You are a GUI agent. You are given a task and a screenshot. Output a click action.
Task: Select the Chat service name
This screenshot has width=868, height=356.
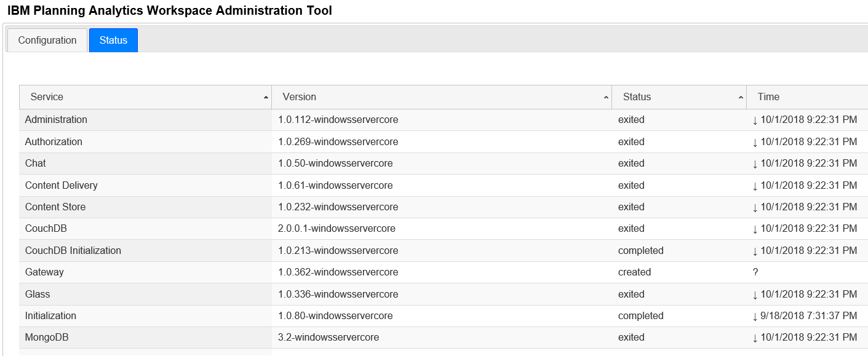click(x=36, y=164)
